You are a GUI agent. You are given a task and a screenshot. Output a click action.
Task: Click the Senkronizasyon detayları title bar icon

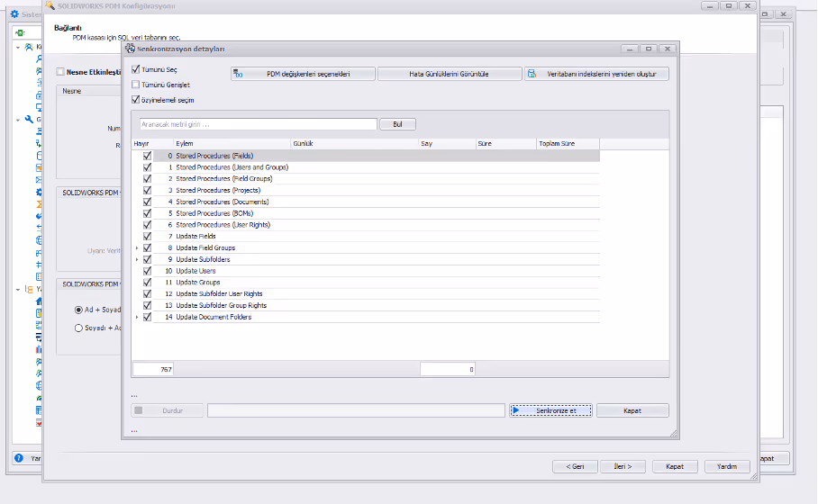pyautogui.click(x=131, y=49)
